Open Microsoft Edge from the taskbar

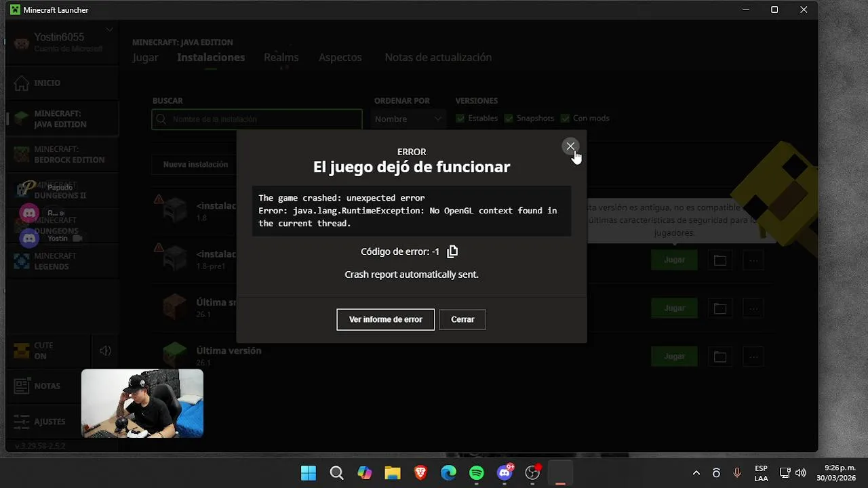[x=449, y=472]
